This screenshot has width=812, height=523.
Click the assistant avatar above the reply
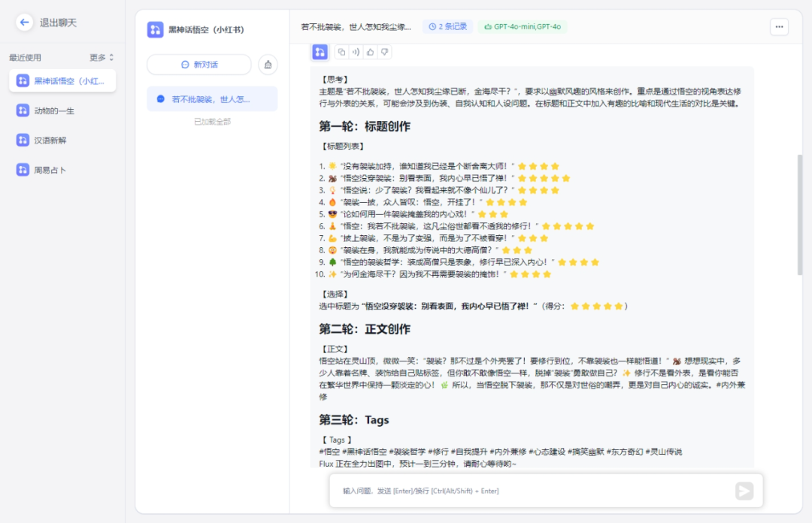[320, 52]
